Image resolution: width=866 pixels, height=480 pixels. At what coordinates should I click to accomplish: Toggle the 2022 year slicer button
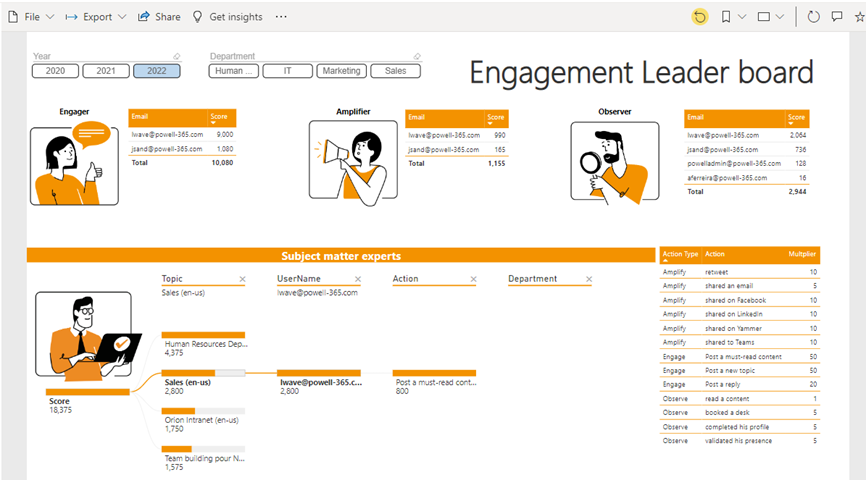[x=156, y=71]
